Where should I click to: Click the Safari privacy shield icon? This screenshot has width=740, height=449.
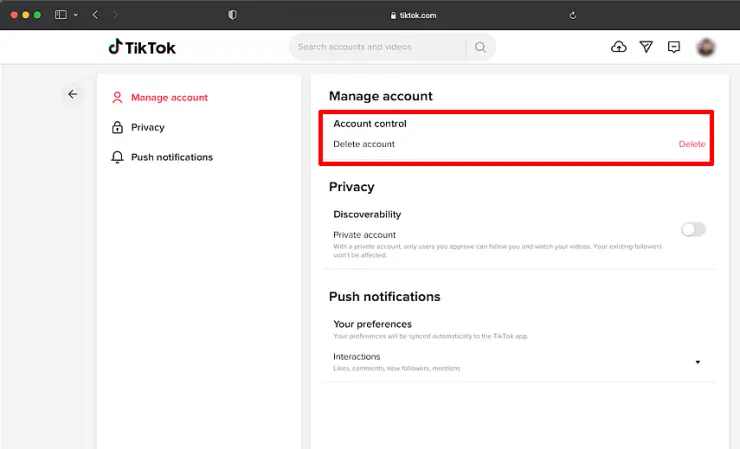click(x=232, y=15)
